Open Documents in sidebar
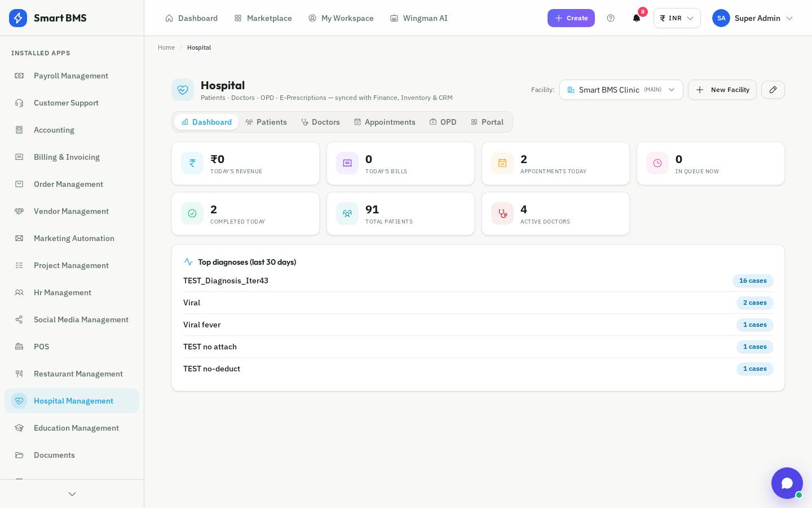The image size is (812, 508). point(72,455)
